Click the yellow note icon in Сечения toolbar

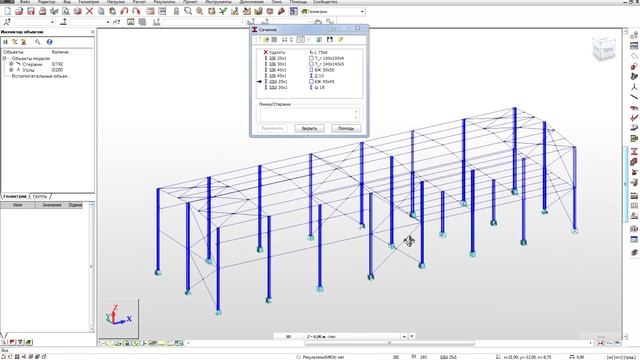point(340,40)
